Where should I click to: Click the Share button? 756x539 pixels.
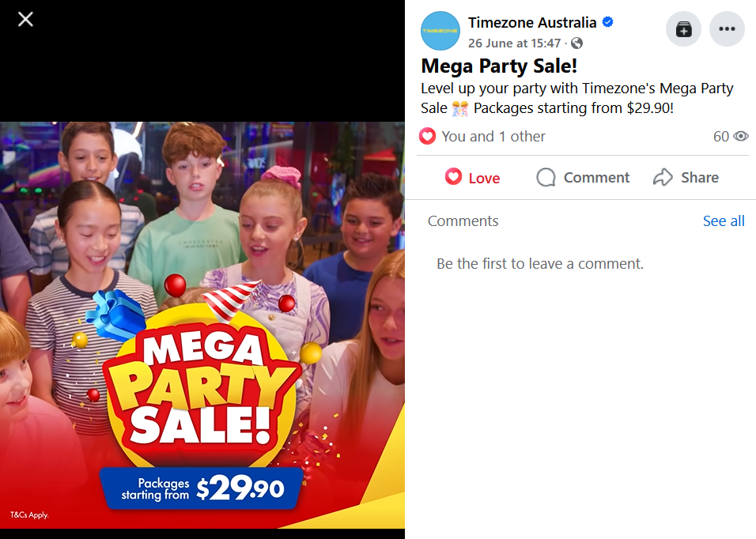point(686,177)
